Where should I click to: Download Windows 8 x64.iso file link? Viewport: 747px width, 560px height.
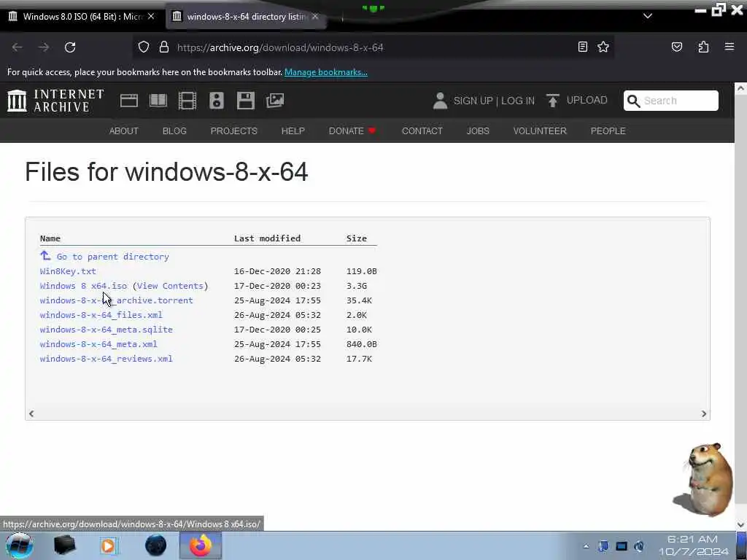click(83, 286)
